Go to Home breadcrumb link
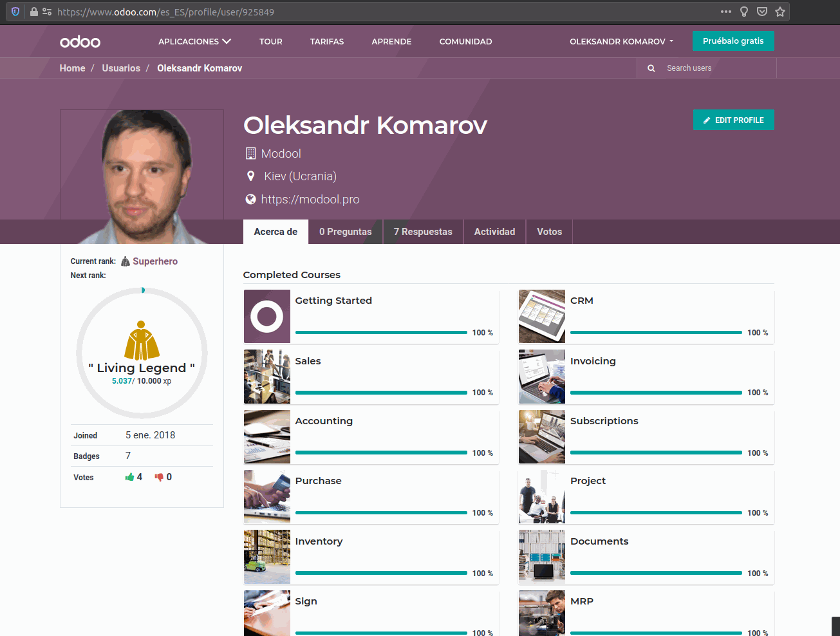The height and width of the screenshot is (636, 840). tap(72, 68)
